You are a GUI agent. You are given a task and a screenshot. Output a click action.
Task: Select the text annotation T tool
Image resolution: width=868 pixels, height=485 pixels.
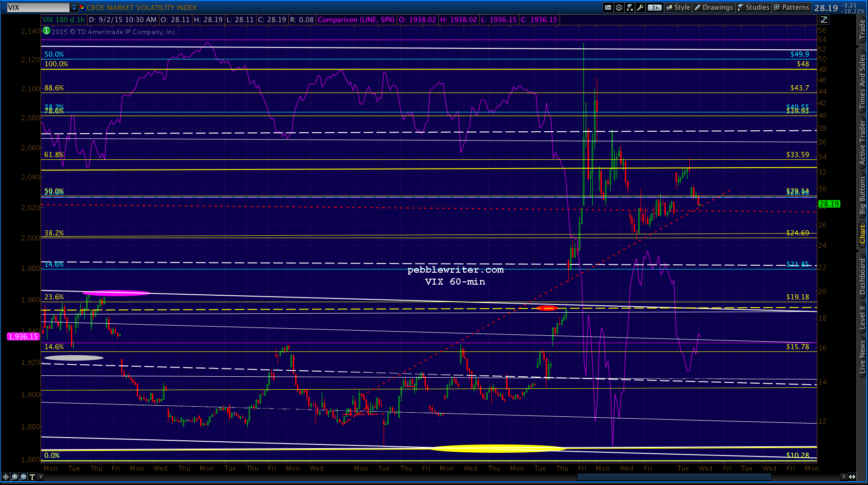tap(32, 477)
